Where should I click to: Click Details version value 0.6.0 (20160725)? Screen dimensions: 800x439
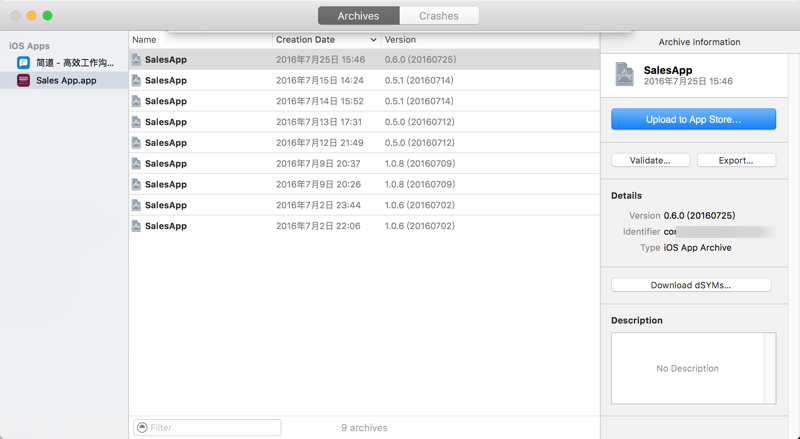pos(699,215)
